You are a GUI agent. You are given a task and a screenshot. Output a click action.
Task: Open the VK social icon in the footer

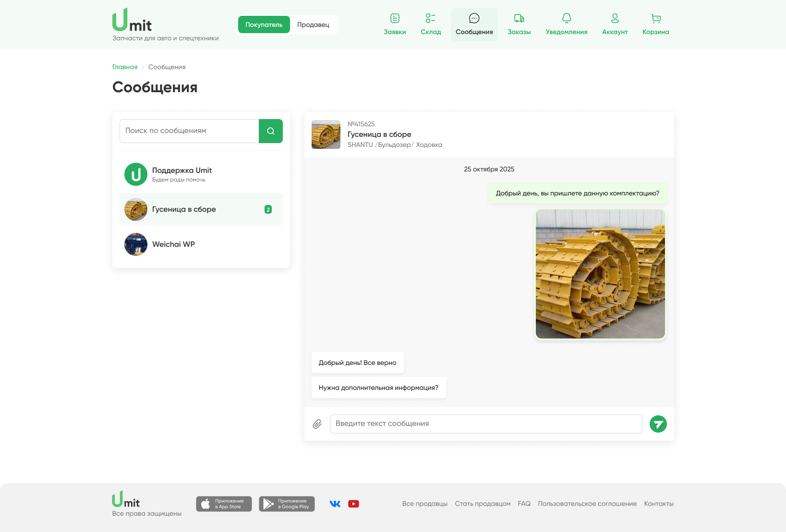coord(335,504)
